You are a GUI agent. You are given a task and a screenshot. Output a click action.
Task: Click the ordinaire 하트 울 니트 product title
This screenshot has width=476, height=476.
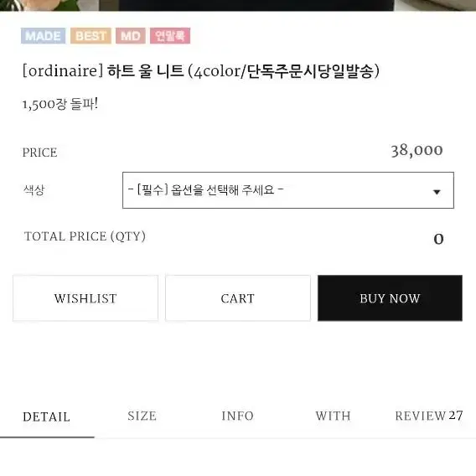[201, 71]
